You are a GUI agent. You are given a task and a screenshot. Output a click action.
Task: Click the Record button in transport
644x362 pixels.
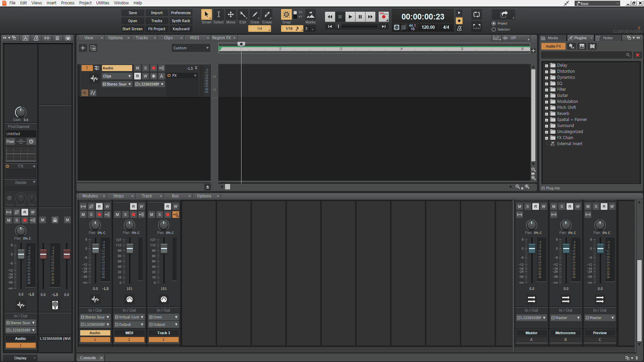[x=383, y=16]
